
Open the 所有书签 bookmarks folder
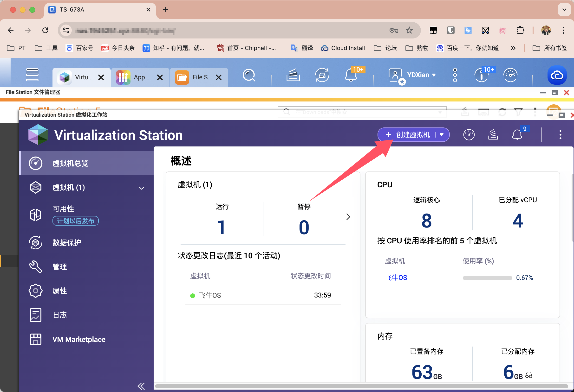549,48
